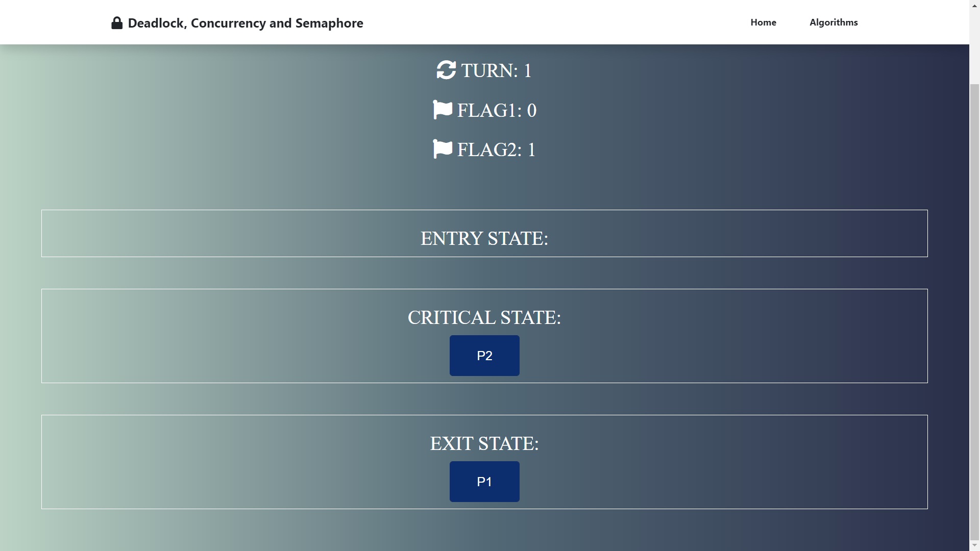Click the EXIT STATE heading
The height and width of the screenshot is (551, 980).
[484, 443]
